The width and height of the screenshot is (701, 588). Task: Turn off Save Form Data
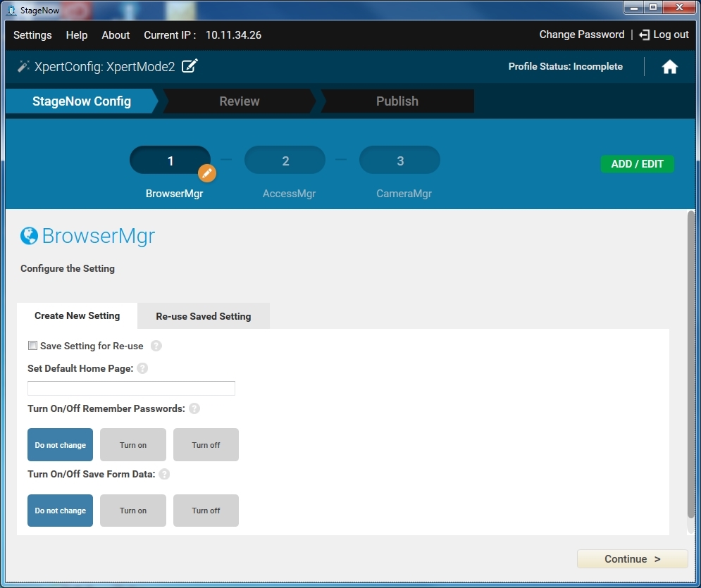(206, 511)
